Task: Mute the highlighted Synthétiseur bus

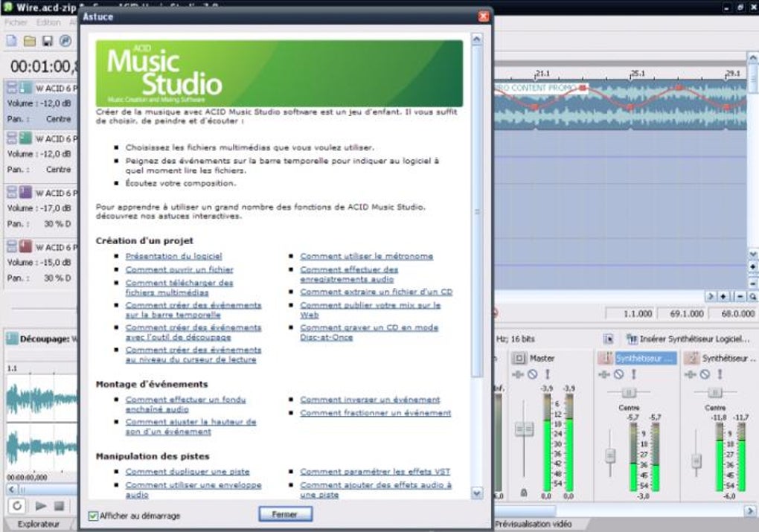Action: (618, 374)
